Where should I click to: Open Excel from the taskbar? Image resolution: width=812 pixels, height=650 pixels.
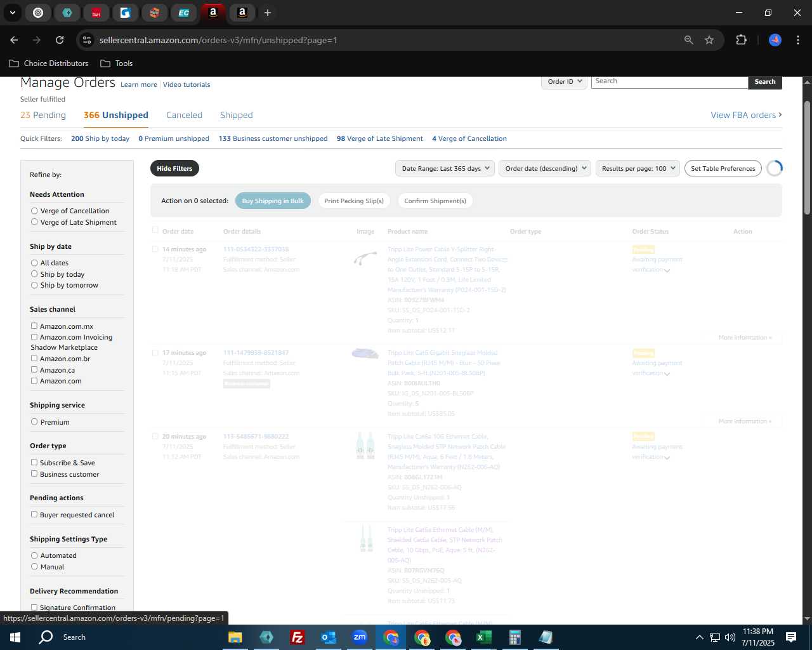pos(484,637)
